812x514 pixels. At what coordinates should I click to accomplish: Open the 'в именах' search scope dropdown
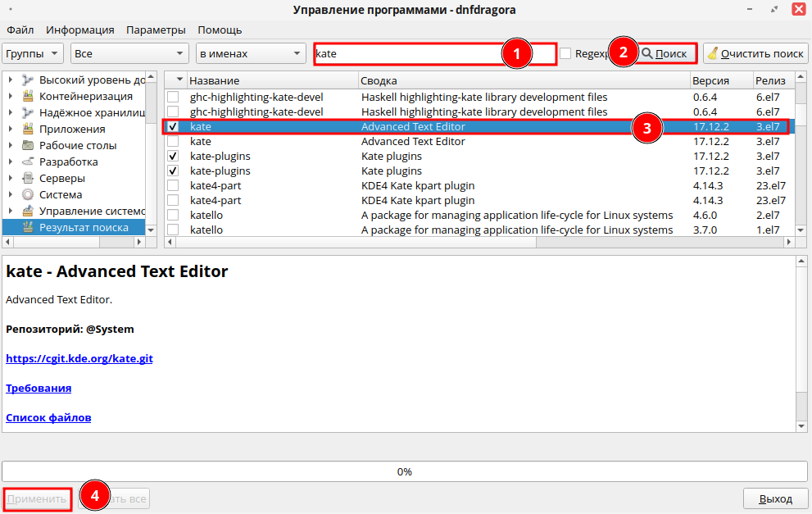(x=251, y=53)
